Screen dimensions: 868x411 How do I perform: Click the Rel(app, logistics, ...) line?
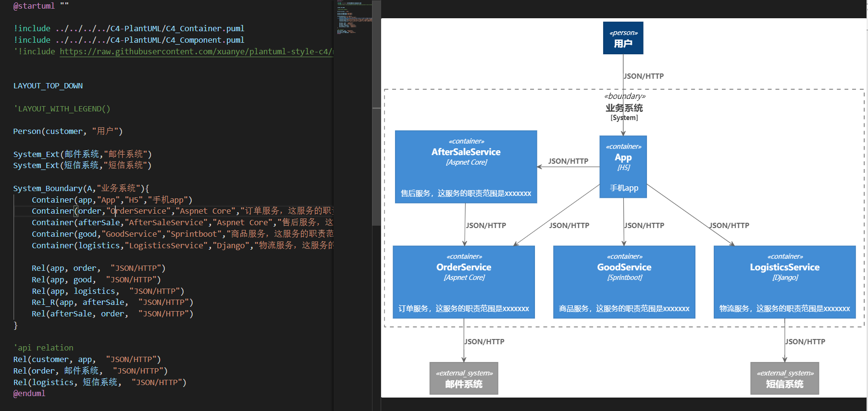(x=108, y=291)
